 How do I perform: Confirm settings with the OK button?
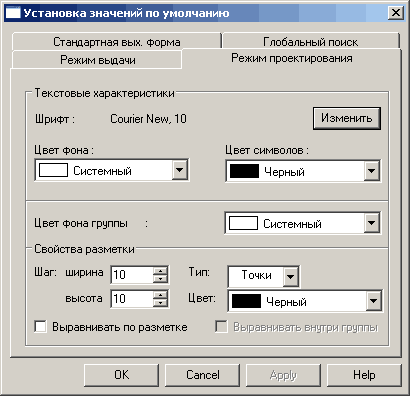click(x=121, y=375)
